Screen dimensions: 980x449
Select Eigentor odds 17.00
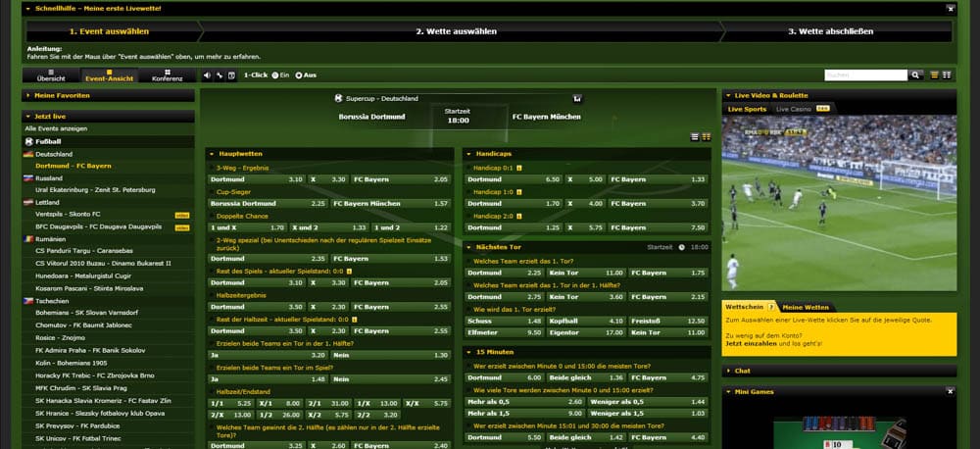586,332
